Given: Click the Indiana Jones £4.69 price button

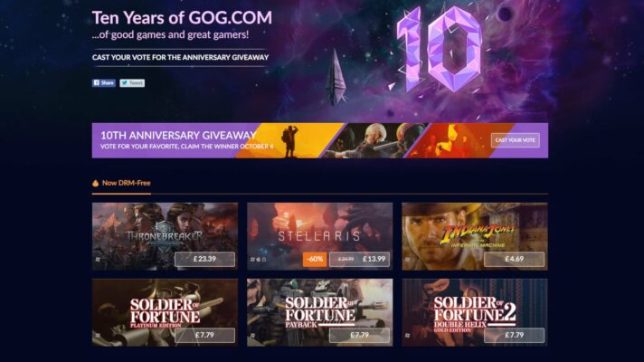Looking at the screenshot, I should [515, 259].
